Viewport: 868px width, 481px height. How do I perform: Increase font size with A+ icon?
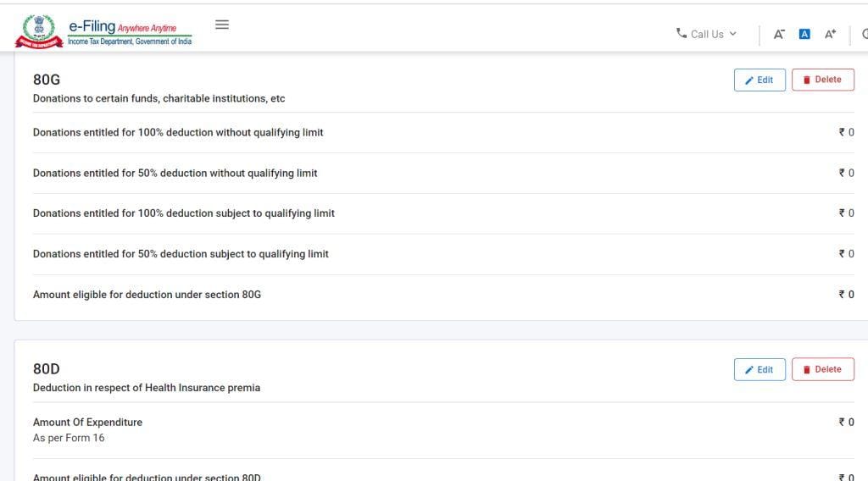[x=830, y=34]
